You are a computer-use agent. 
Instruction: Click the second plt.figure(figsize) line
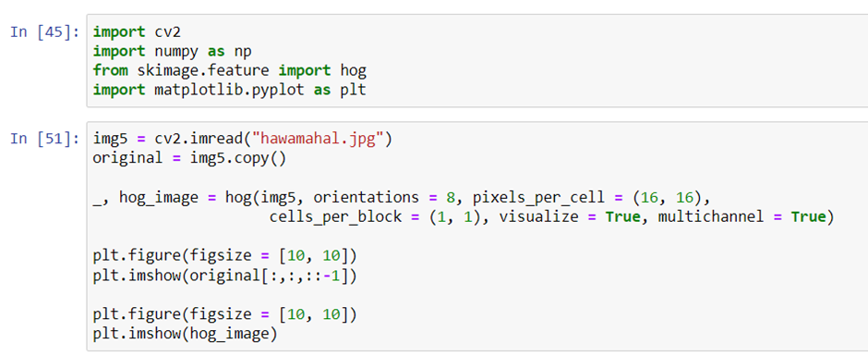click(x=224, y=315)
